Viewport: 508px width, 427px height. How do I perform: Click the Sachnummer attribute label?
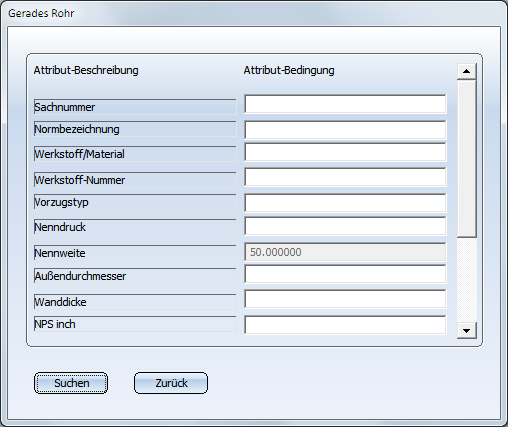pyautogui.click(x=135, y=107)
